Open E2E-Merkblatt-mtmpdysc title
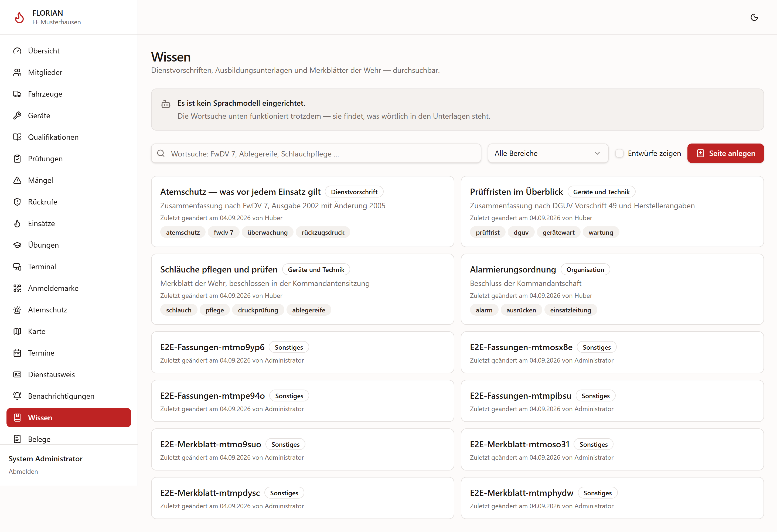 (210, 493)
